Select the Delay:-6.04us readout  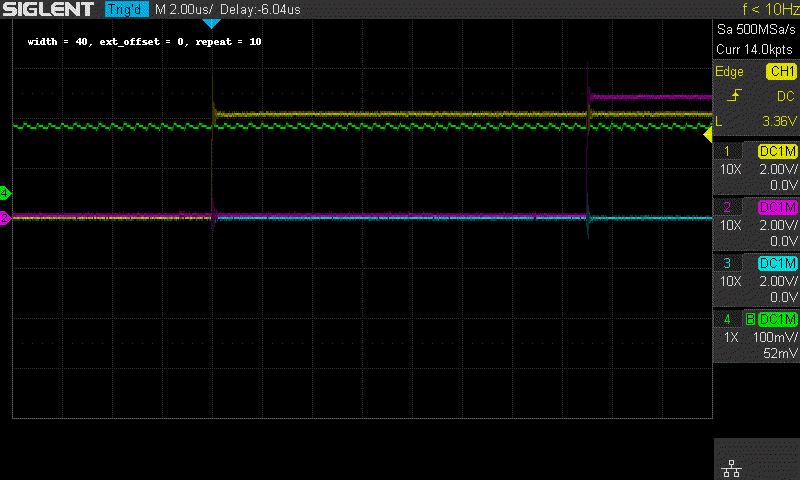click(x=260, y=9)
